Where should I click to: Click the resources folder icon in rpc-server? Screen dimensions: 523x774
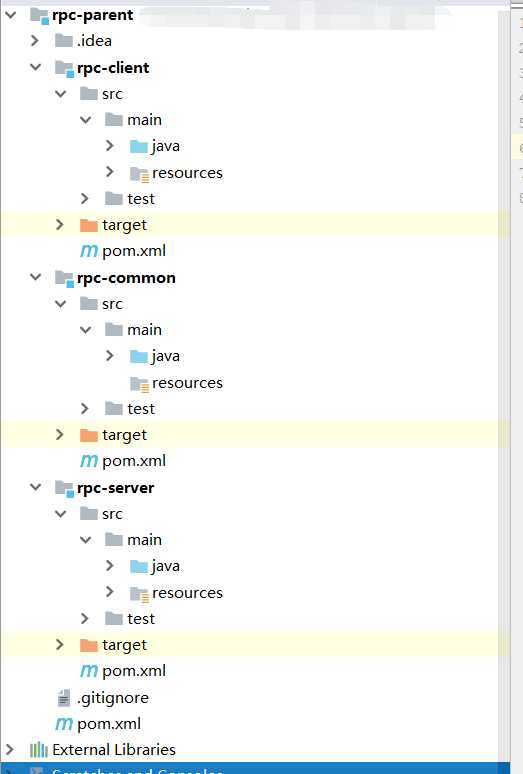pos(139,594)
